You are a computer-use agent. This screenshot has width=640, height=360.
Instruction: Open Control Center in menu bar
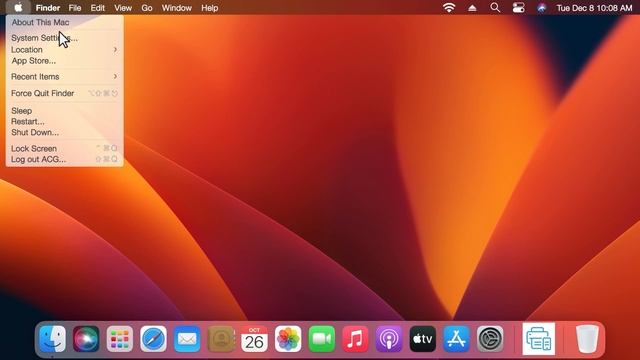518,8
